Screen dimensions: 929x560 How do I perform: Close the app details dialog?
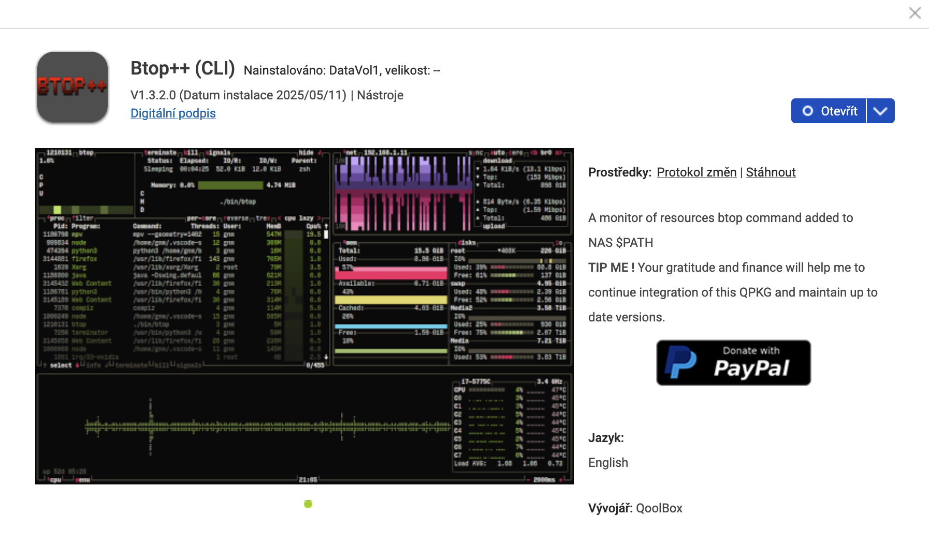(915, 13)
